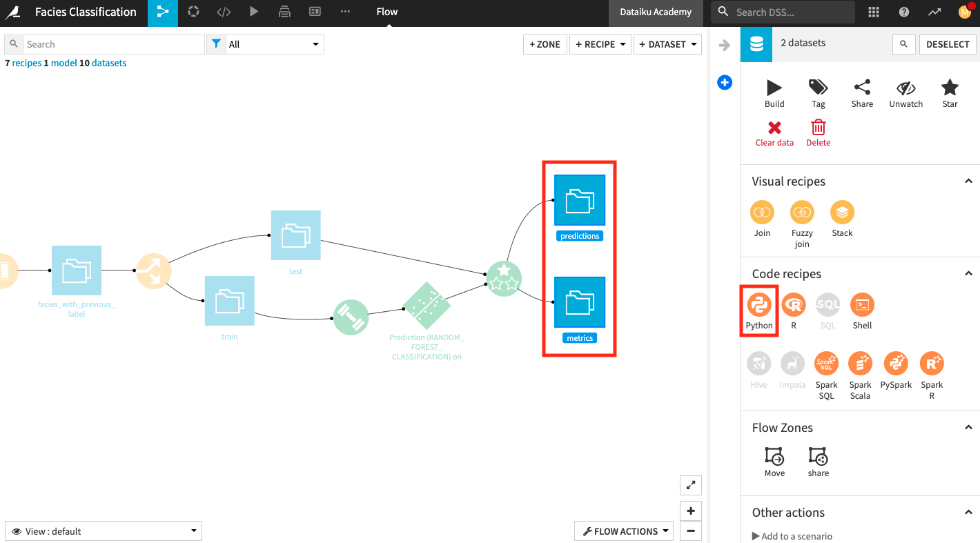Image resolution: width=980 pixels, height=543 pixels.
Task: Click the Build action icon
Action: point(774,87)
